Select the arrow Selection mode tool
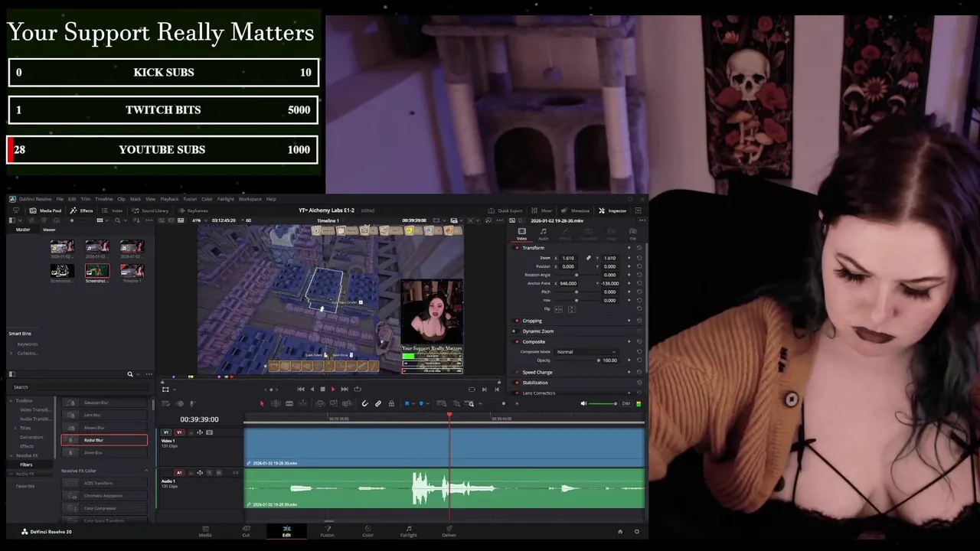The height and width of the screenshot is (551, 980). coord(262,403)
